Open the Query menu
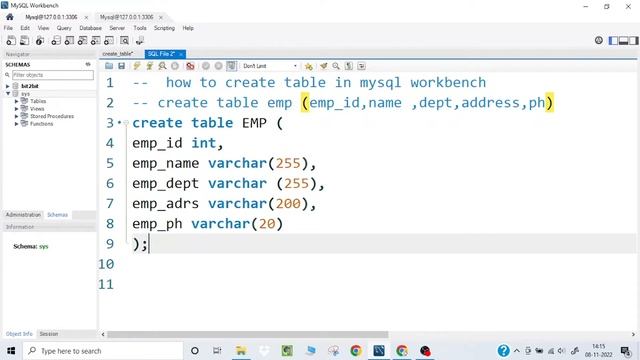The height and width of the screenshot is (360, 640). click(64, 28)
